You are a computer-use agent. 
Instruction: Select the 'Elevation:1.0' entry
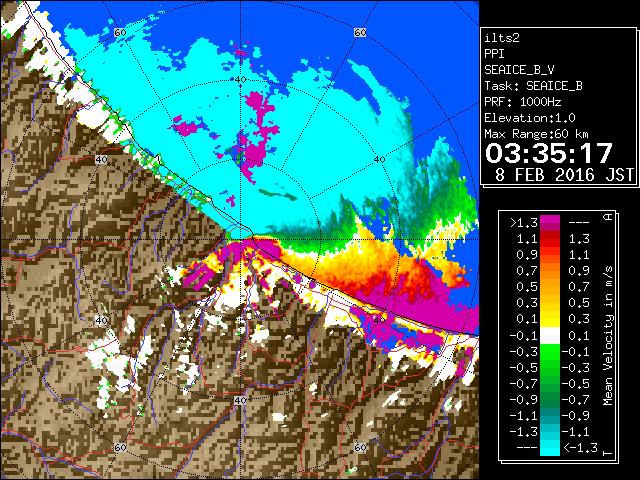pos(529,118)
